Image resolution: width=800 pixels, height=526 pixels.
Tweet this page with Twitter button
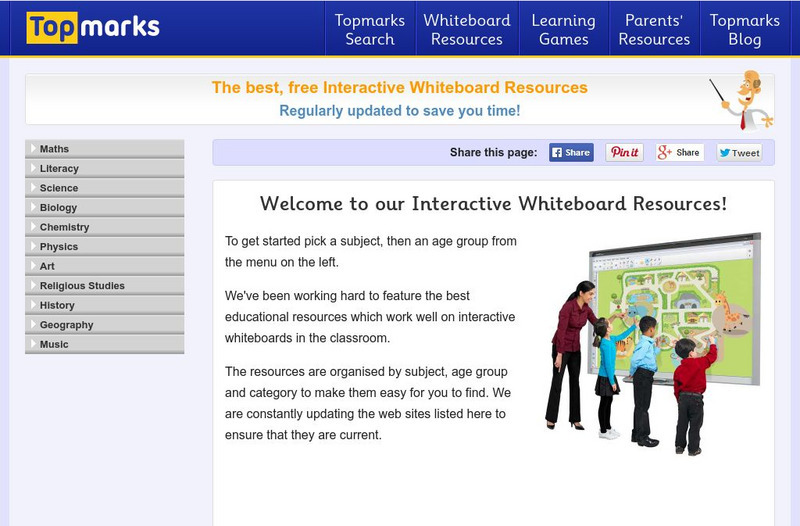[739, 153]
